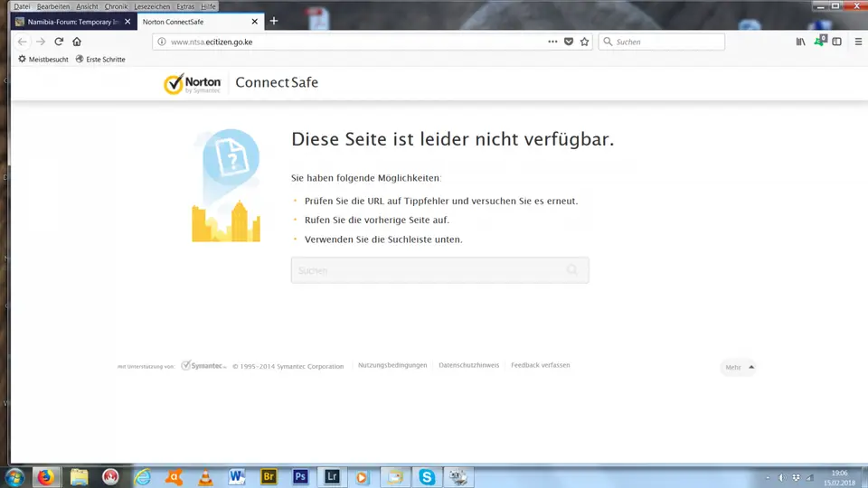Screen dimensions: 868x488
Task: Show site information icon in address bar
Action: tap(162, 42)
